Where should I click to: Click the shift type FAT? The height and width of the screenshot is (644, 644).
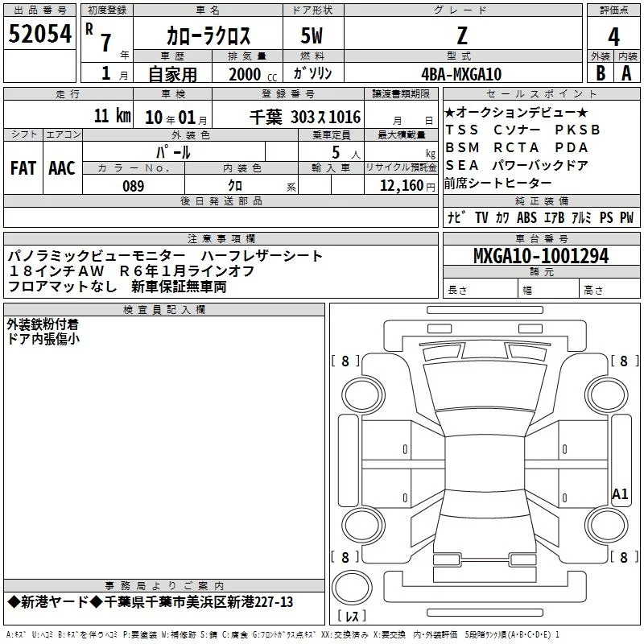pos(23,168)
